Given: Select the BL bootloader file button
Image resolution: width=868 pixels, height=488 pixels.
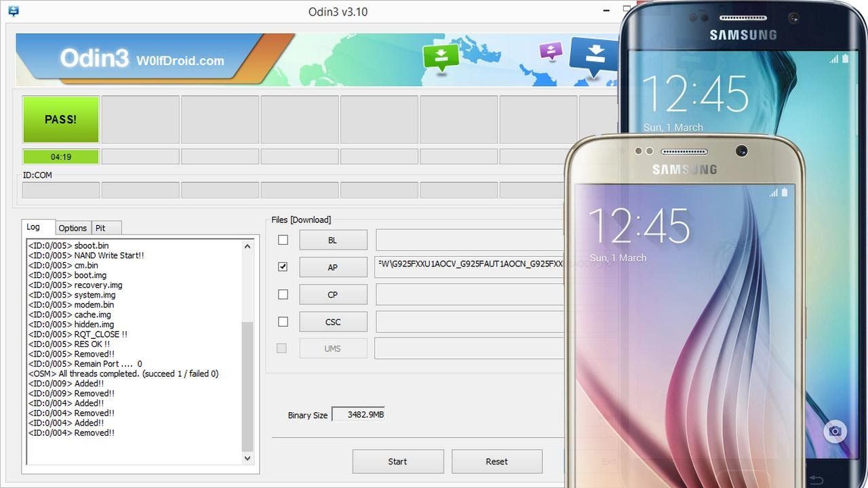Looking at the screenshot, I should click(x=333, y=240).
